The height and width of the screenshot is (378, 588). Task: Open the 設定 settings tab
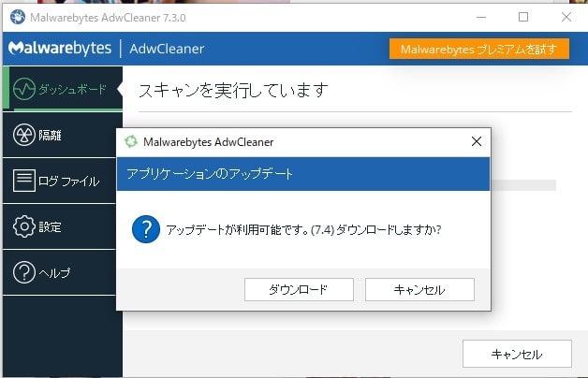60,226
